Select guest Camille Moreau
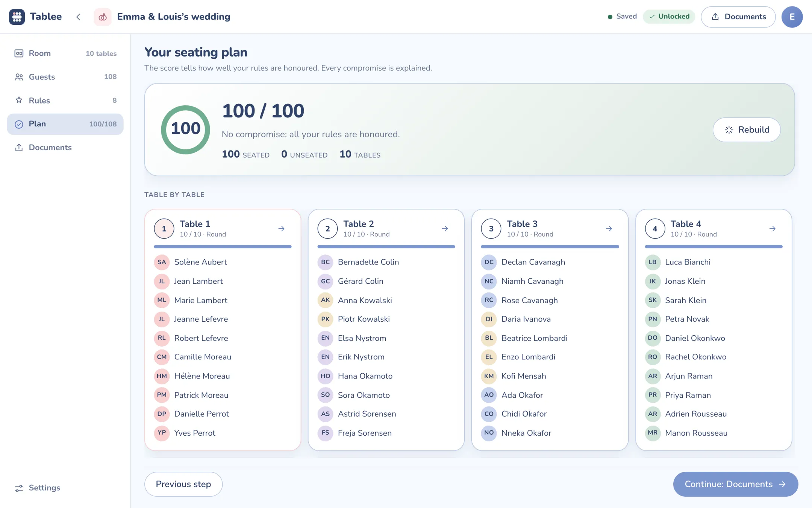 click(x=223, y=357)
